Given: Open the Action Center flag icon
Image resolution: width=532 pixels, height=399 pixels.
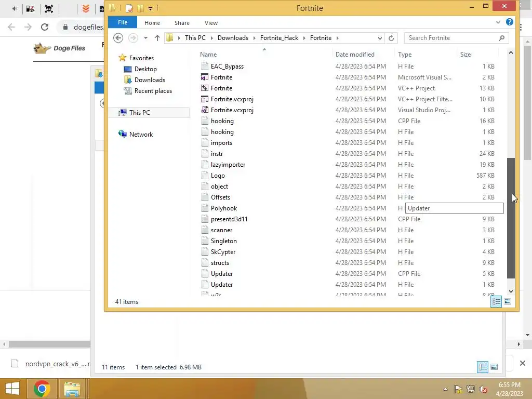Looking at the screenshot, I should pyautogui.click(x=458, y=389).
